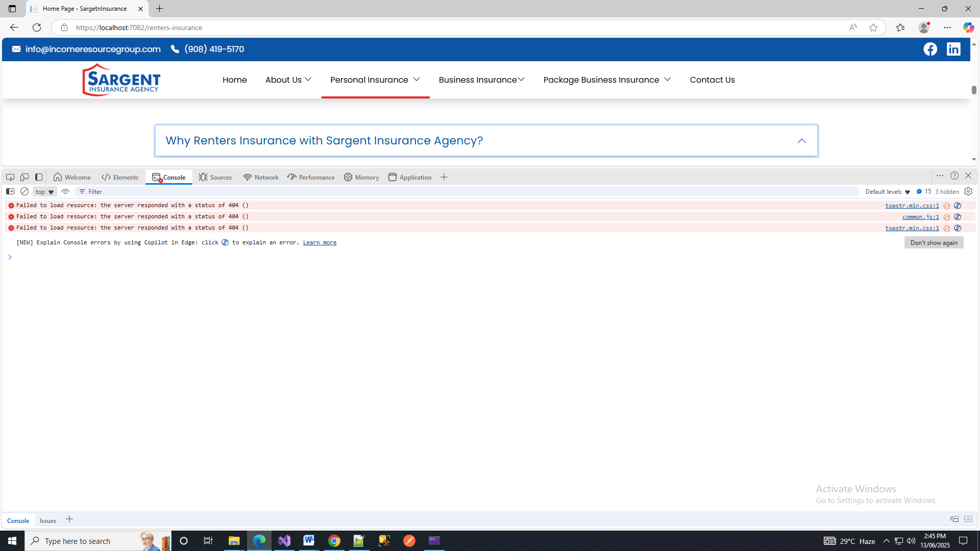Screen dimensions: 980x551
Task: Toggle the console sidebar panel
Action: point(10,191)
